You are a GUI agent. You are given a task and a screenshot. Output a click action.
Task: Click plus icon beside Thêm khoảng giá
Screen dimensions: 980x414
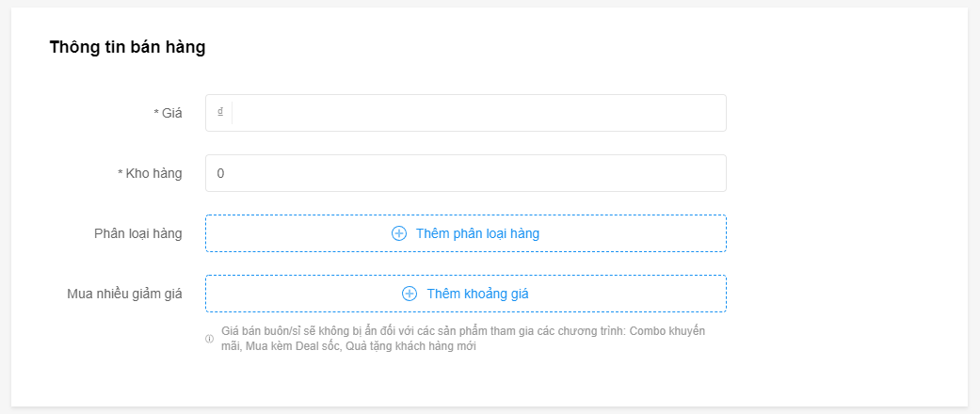[x=410, y=294]
